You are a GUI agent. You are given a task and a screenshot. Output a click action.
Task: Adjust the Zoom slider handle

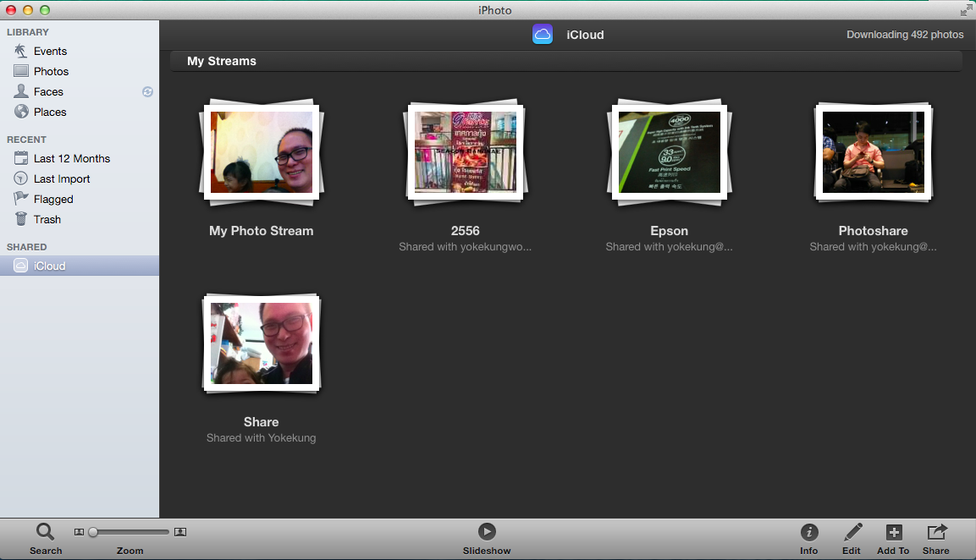[x=93, y=532]
